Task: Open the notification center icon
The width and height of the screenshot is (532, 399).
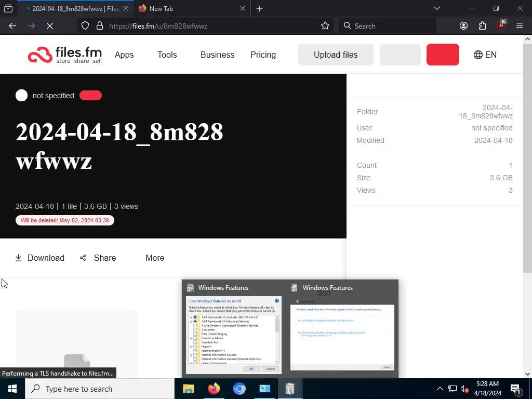Action: tap(515, 389)
